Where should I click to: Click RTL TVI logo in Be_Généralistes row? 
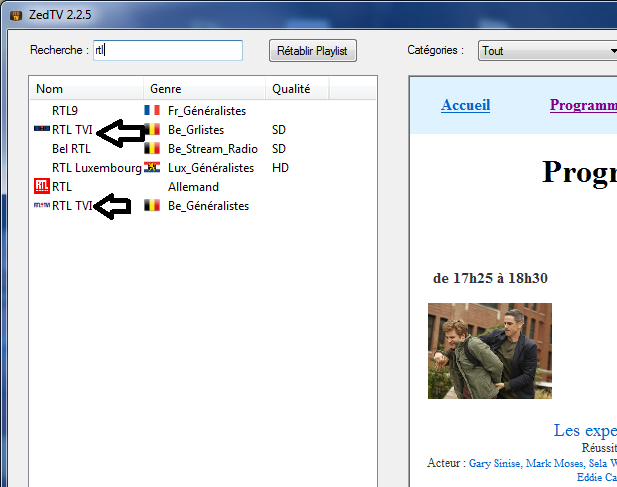[x=42, y=205]
